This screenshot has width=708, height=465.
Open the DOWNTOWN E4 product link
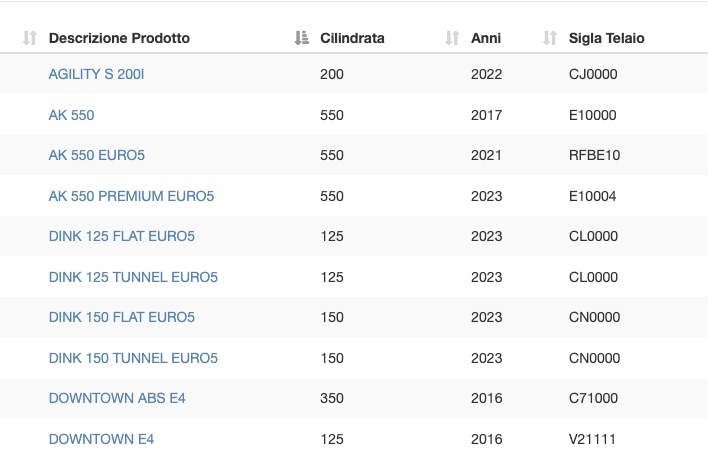pos(101,439)
